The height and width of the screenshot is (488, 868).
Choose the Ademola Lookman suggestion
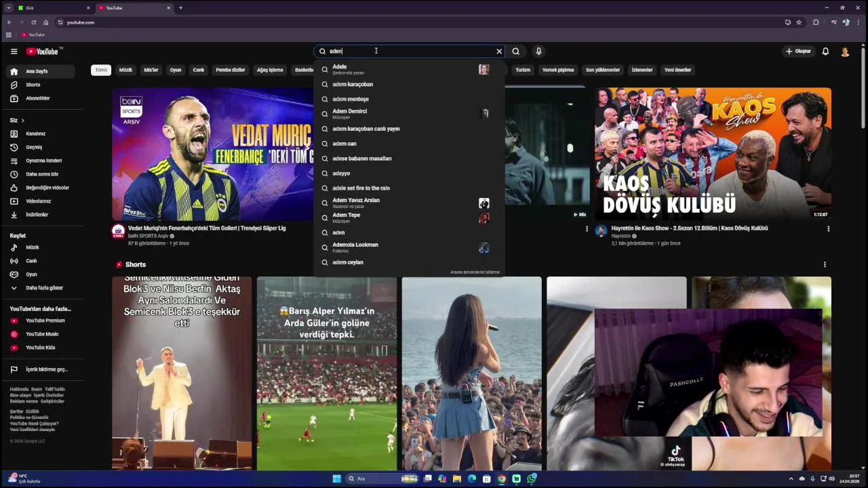410,247
